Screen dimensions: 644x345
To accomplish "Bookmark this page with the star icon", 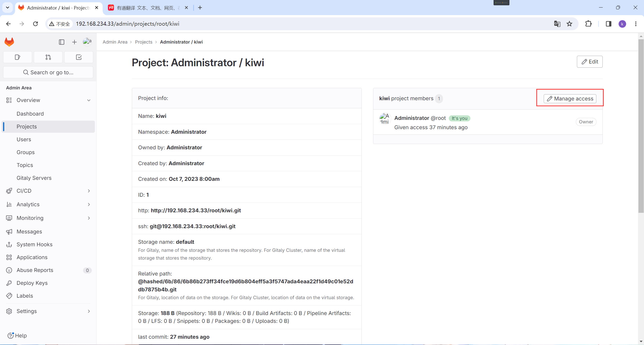I will pos(569,24).
